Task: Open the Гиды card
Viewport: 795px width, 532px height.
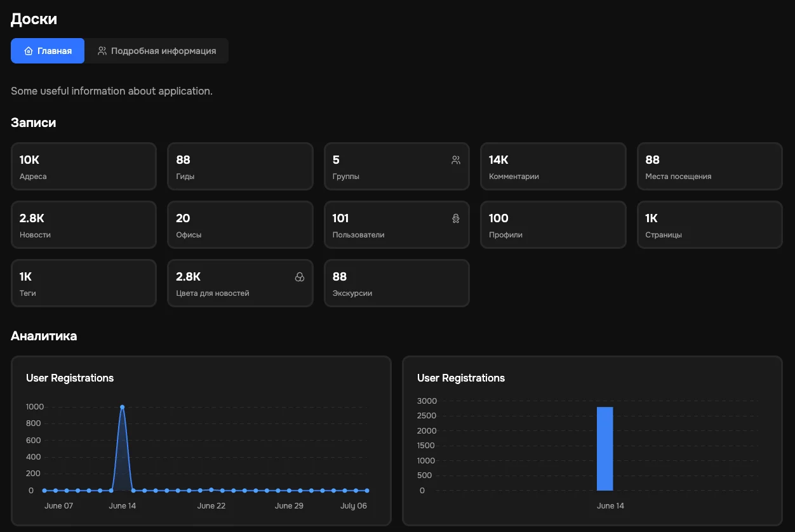Action: pos(240,166)
